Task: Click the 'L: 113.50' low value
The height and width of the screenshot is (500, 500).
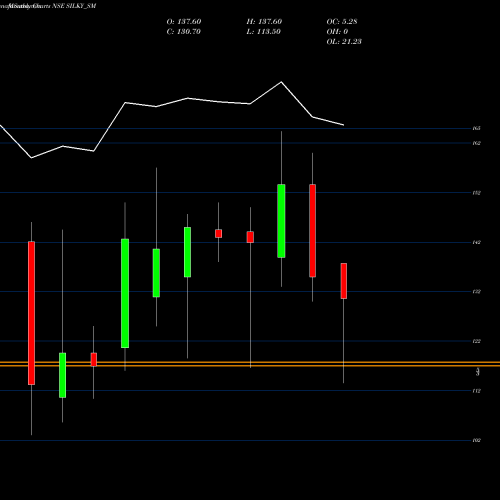Action: tap(263, 32)
